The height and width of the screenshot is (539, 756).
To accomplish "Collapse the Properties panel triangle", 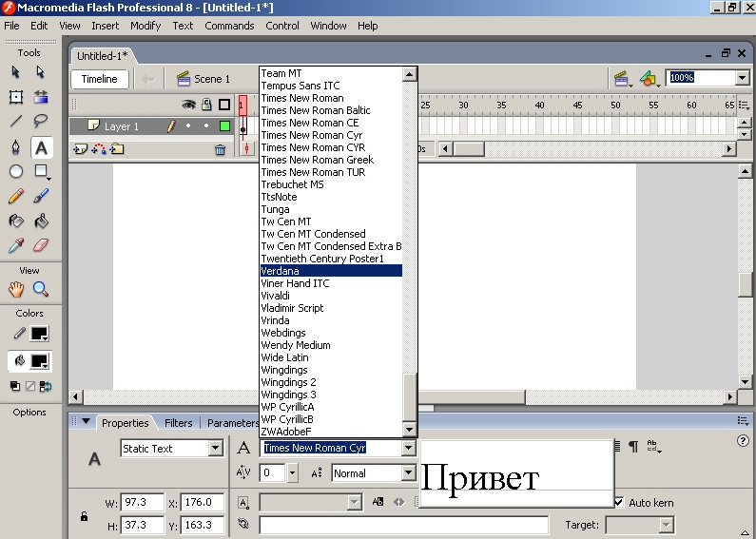I will click(86, 421).
